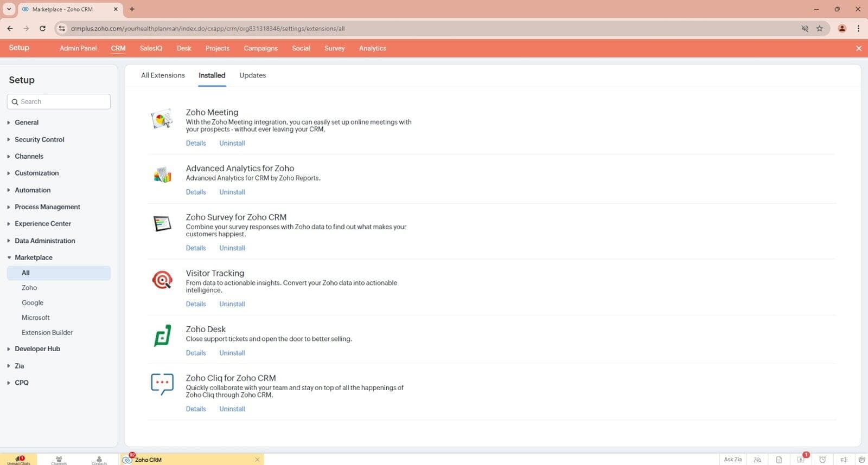Click the Setup search field

59,101
